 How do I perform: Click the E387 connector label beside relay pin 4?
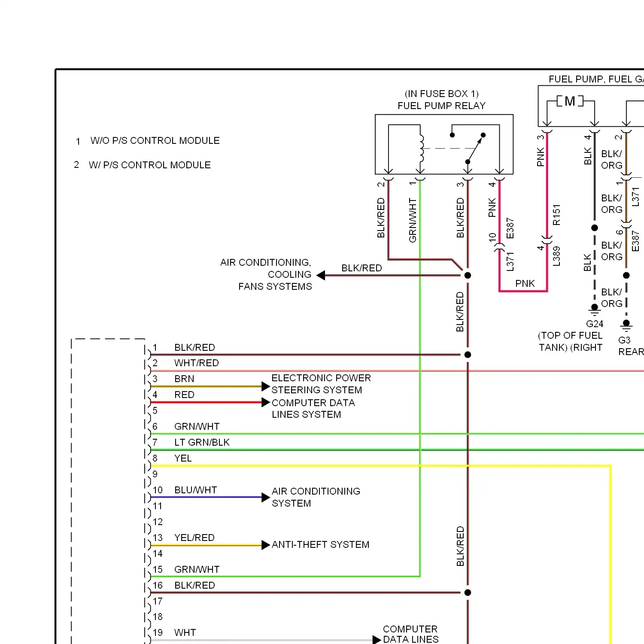click(510, 228)
